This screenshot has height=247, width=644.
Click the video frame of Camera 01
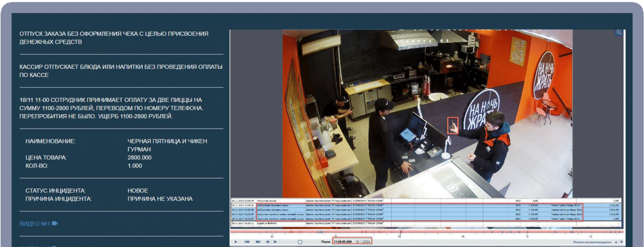427,114
